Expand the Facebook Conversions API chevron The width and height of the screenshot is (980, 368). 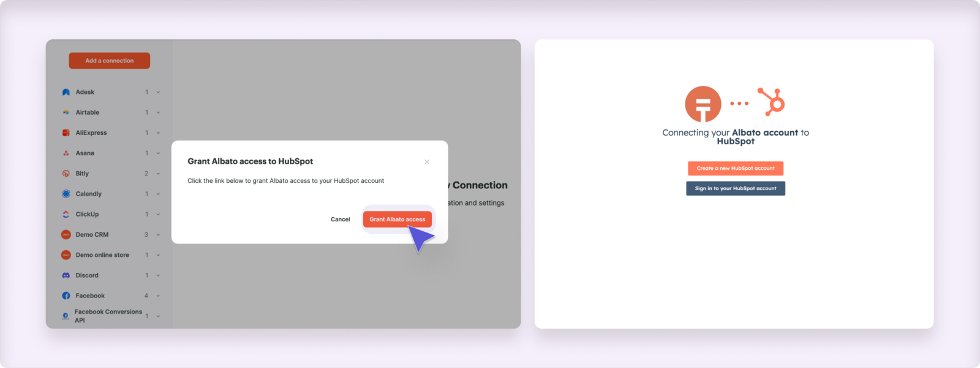tap(158, 316)
